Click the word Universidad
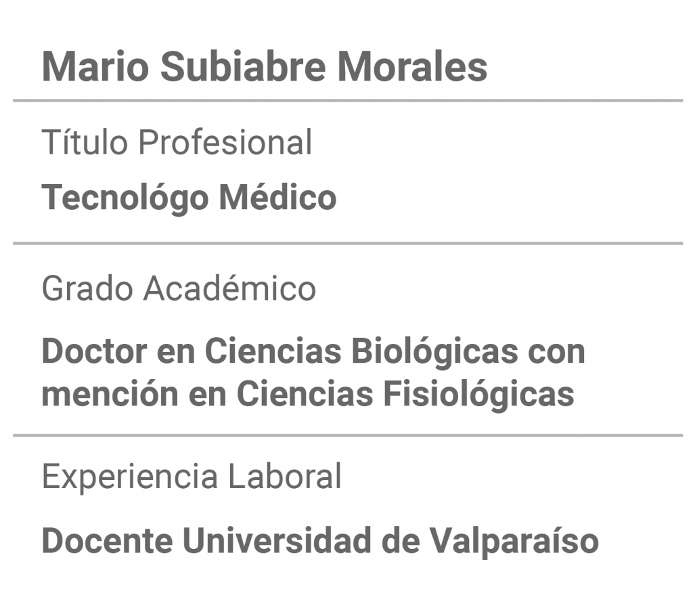693x616 pixels. [x=277, y=541]
